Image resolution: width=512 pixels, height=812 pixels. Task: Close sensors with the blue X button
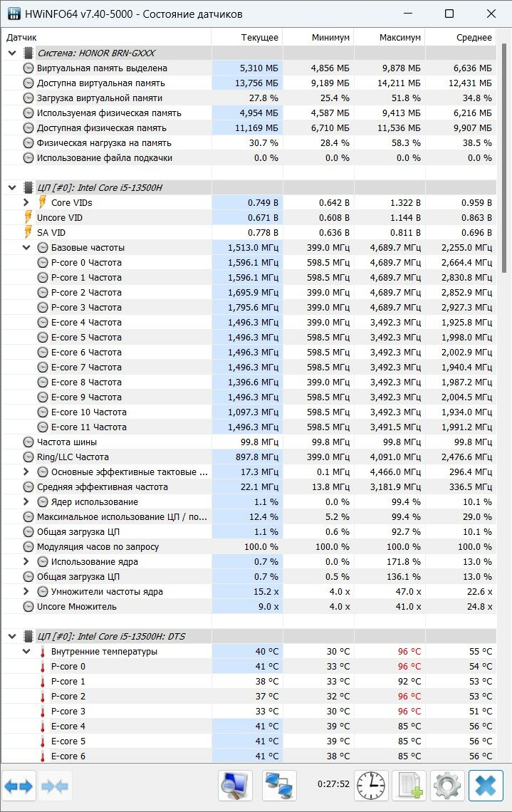point(486,786)
